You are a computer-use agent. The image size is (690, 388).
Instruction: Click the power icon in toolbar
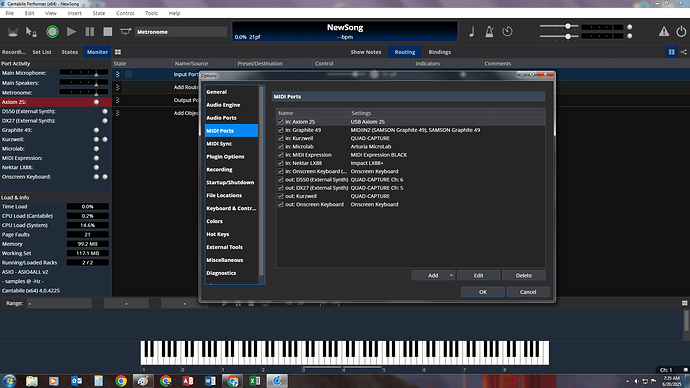click(x=681, y=32)
